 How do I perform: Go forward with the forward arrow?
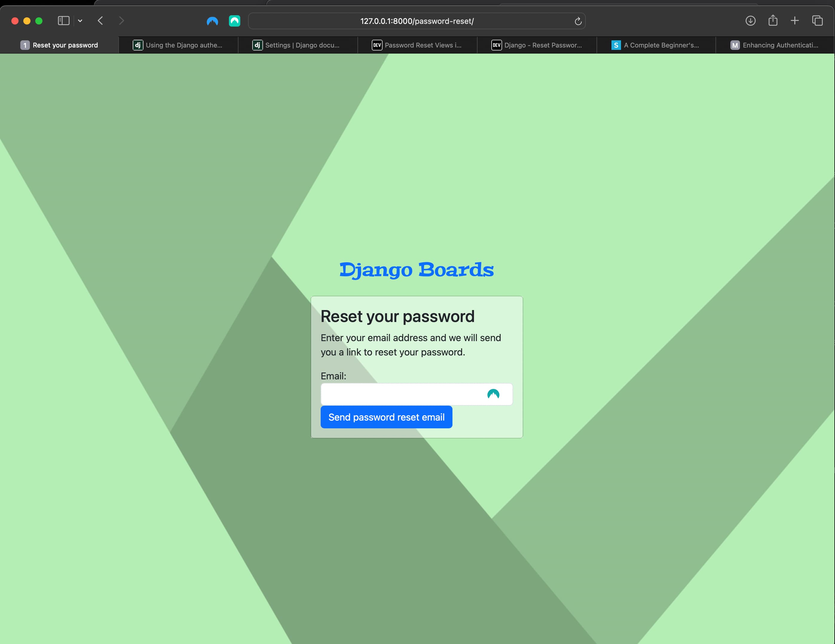pos(121,21)
